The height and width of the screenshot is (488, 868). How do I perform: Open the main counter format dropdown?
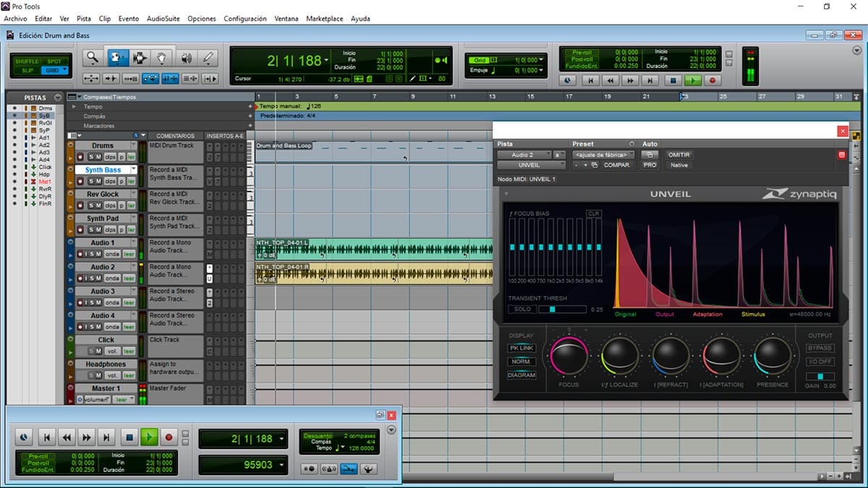pos(327,61)
